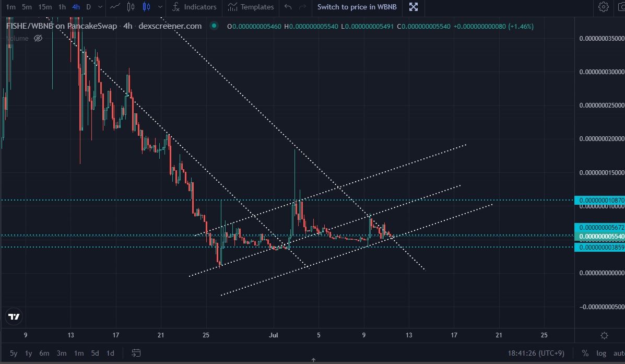Open the Go to date calendar icon
625x364 pixels.
coord(136,353)
